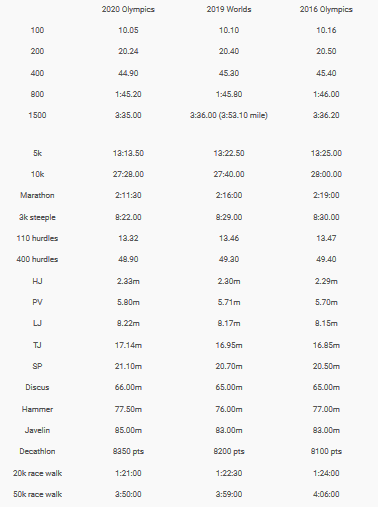
Task: Click the 20k race walk label
Action: pos(37,473)
